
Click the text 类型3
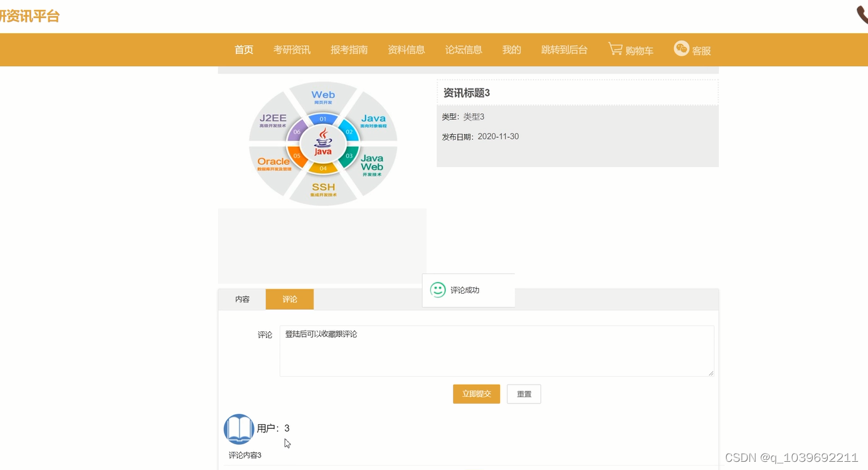(x=474, y=117)
